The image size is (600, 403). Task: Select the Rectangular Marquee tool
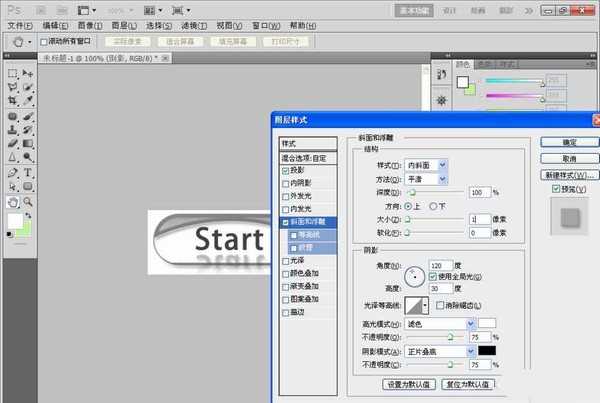(x=12, y=73)
